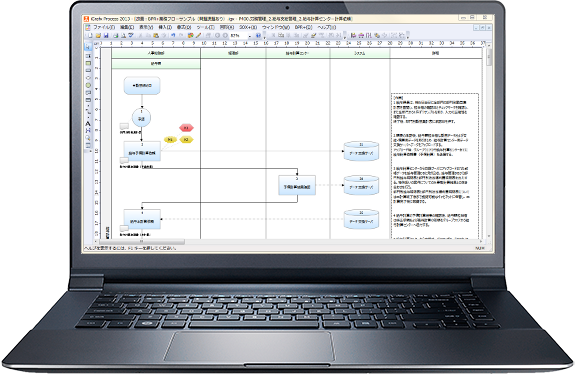Expand the first toolbar overflow options arrow
Screen dimensions: 575x374
(x=264, y=37)
